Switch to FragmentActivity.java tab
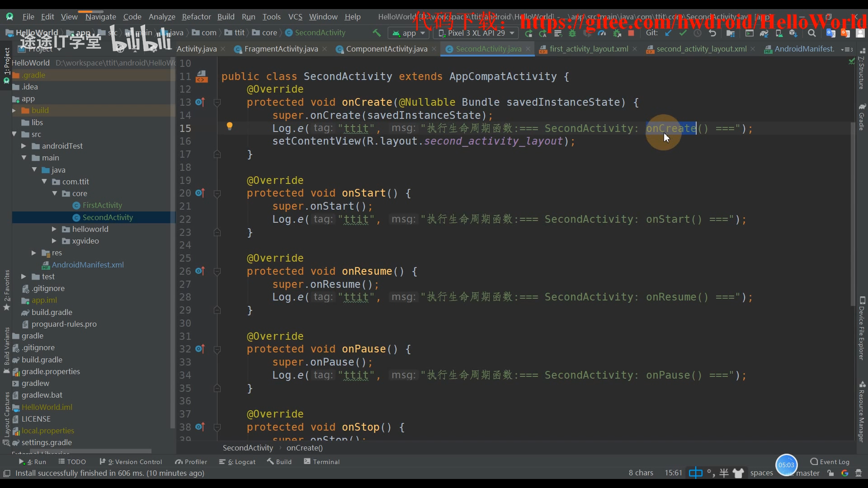 (281, 49)
